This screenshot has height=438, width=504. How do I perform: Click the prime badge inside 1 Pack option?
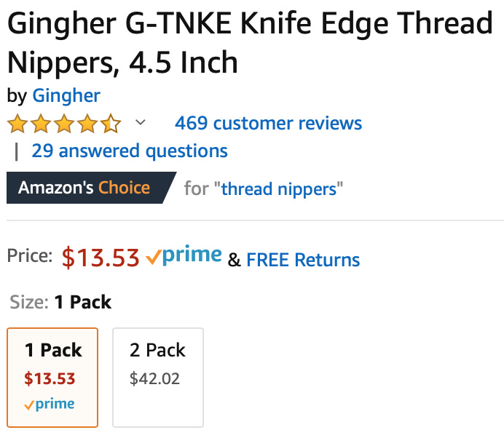coord(50,404)
